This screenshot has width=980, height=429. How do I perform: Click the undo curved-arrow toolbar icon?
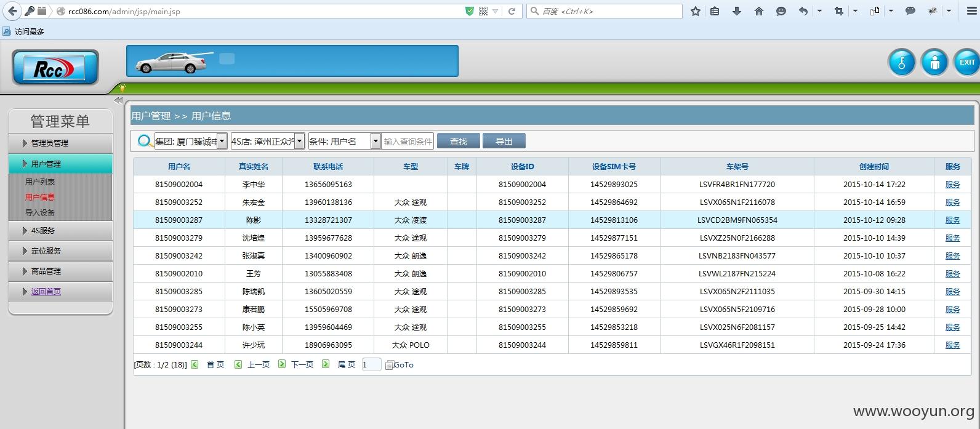click(x=803, y=11)
